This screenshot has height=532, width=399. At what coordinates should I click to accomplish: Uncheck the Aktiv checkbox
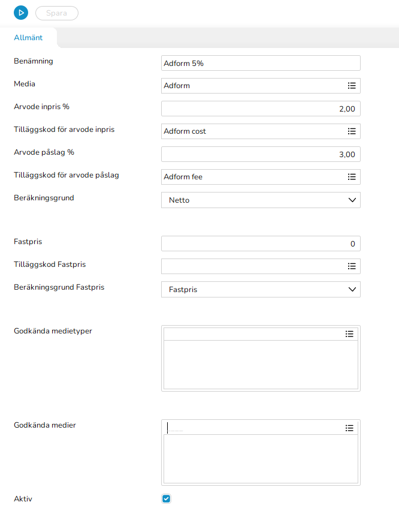[x=167, y=498]
